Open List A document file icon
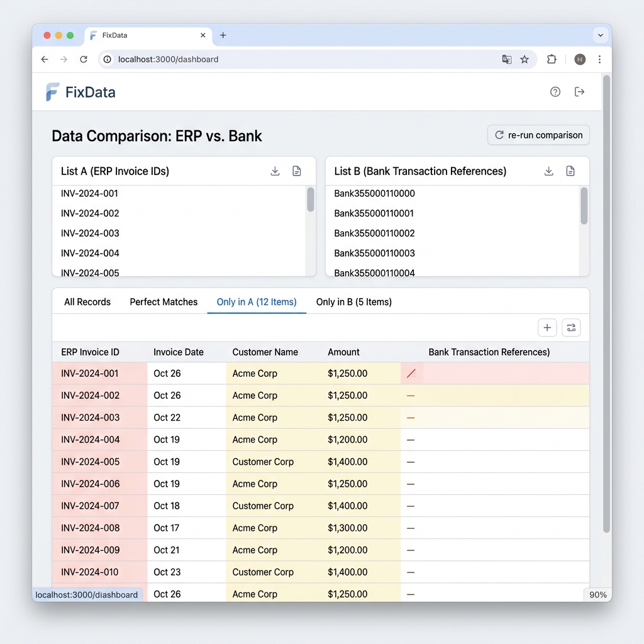 tap(297, 171)
